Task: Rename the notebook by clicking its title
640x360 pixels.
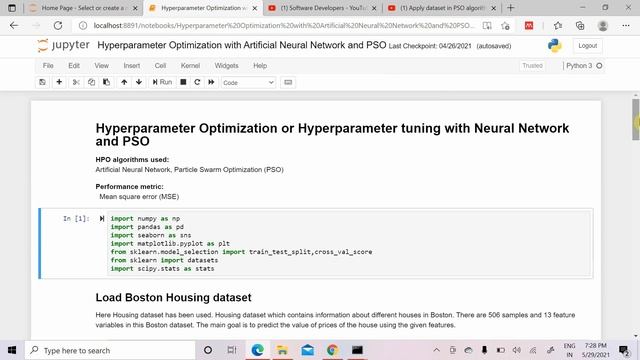Action: pos(242,45)
